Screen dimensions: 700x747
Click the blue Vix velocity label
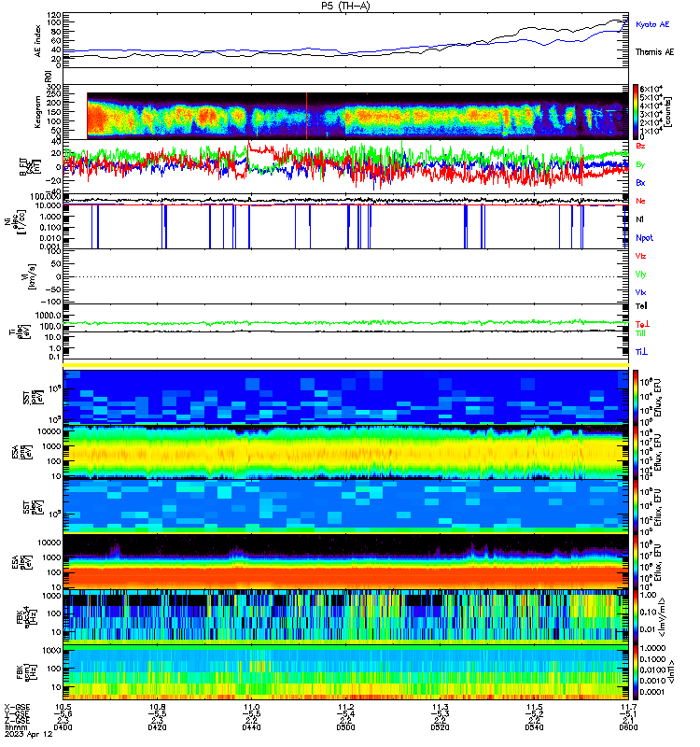[640, 292]
